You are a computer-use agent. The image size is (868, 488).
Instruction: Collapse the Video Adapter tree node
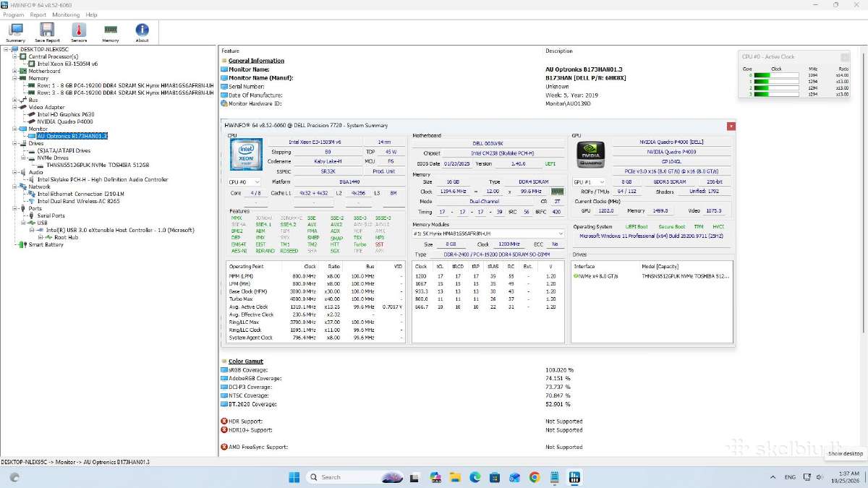pos(15,107)
